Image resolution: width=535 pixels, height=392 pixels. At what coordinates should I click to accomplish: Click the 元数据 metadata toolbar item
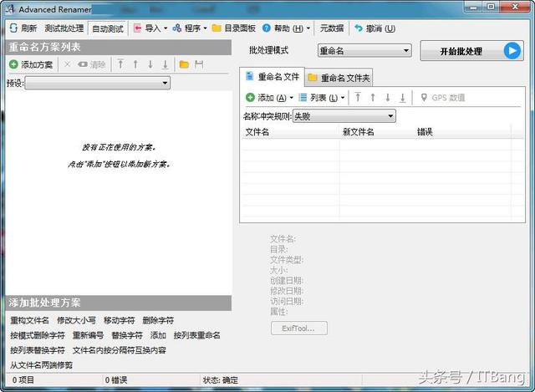pyautogui.click(x=331, y=28)
